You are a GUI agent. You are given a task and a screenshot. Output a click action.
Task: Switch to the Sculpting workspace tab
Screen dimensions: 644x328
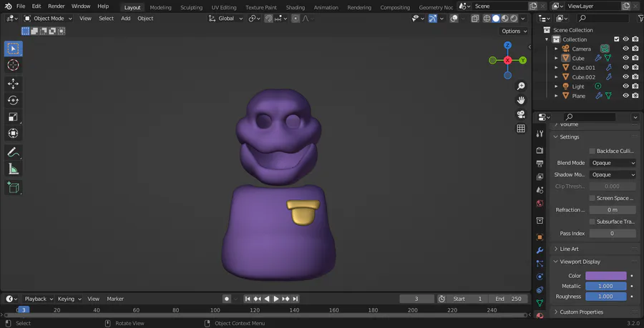tap(191, 7)
